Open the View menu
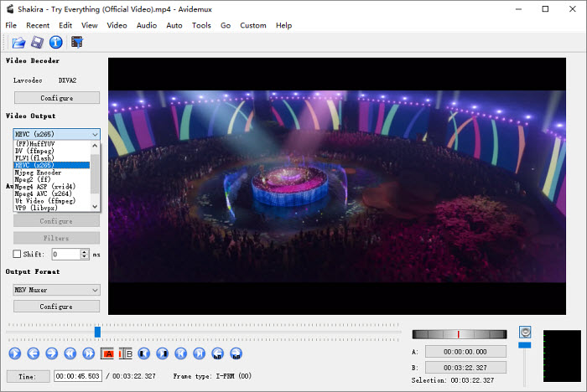587x392 pixels. (x=90, y=25)
